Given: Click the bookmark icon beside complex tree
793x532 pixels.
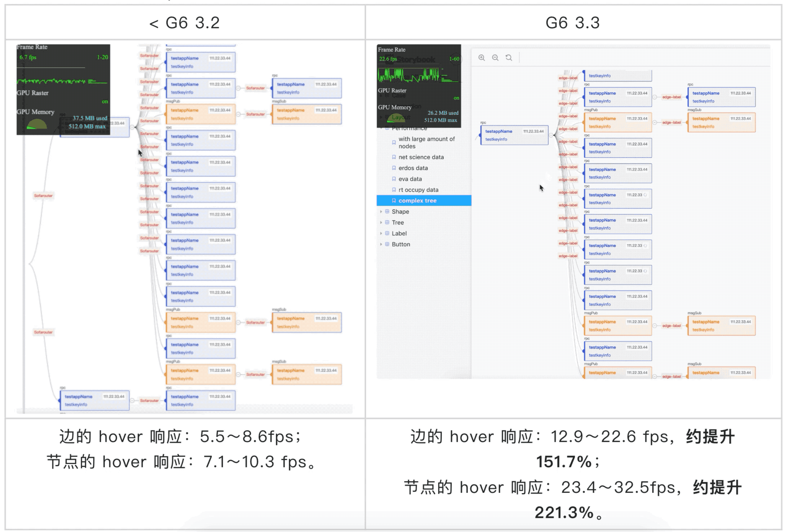Looking at the screenshot, I should pyautogui.click(x=394, y=200).
